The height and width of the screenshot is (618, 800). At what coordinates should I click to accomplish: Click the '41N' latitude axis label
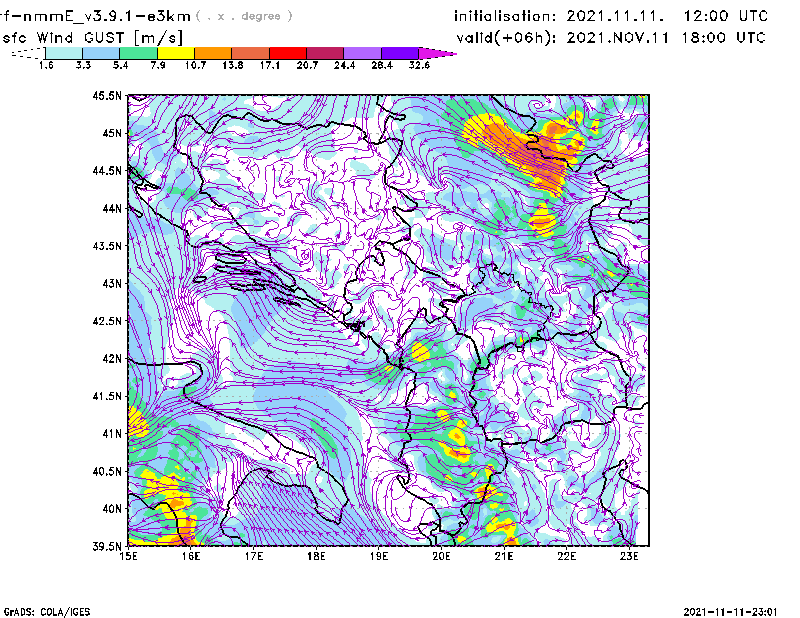(x=112, y=434)
